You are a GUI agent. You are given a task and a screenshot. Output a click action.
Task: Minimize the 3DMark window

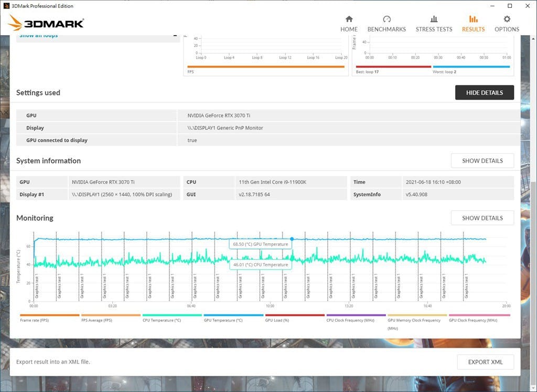[x=492, y=6]
